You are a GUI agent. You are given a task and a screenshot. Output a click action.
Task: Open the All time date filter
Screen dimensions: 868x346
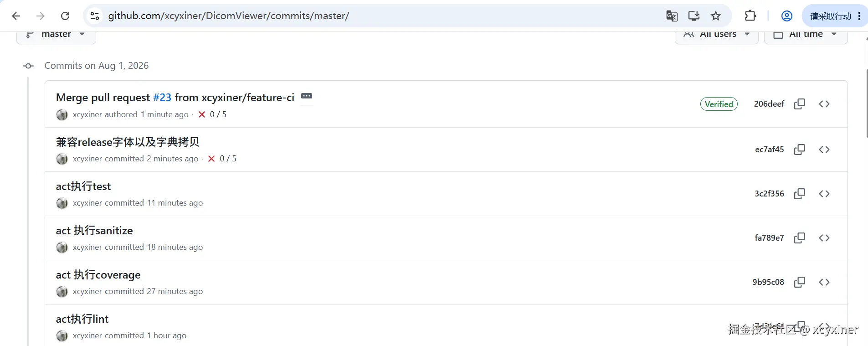pos(806,36)
